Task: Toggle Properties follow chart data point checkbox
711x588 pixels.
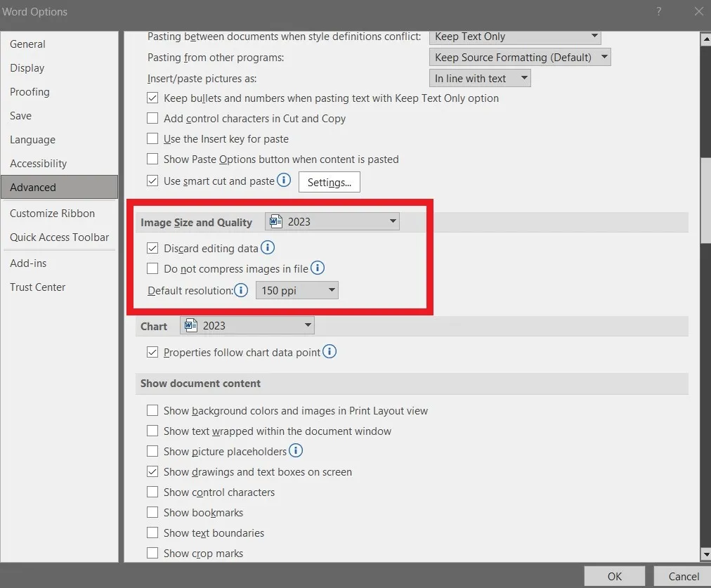Action: tap(152, 352)
